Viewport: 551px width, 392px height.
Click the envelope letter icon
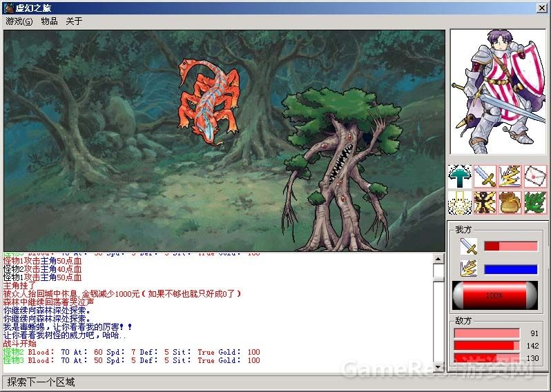534,177
